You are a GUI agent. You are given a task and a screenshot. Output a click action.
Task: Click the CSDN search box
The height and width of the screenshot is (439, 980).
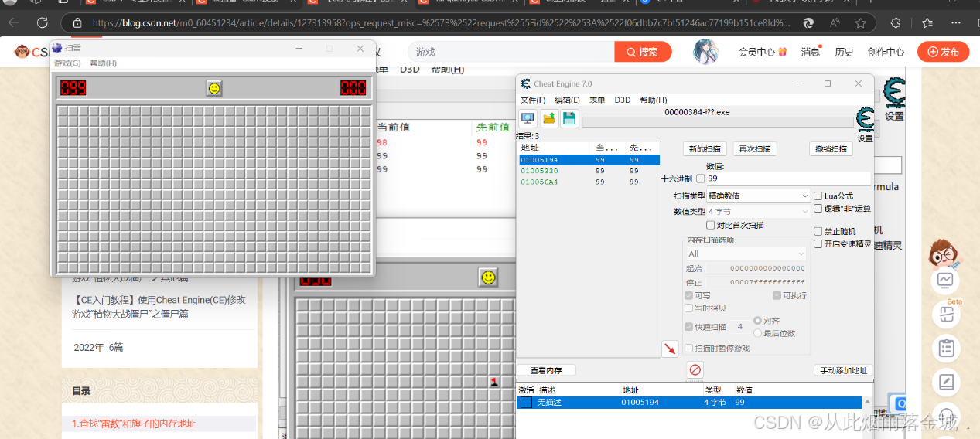tap(511, 52)
